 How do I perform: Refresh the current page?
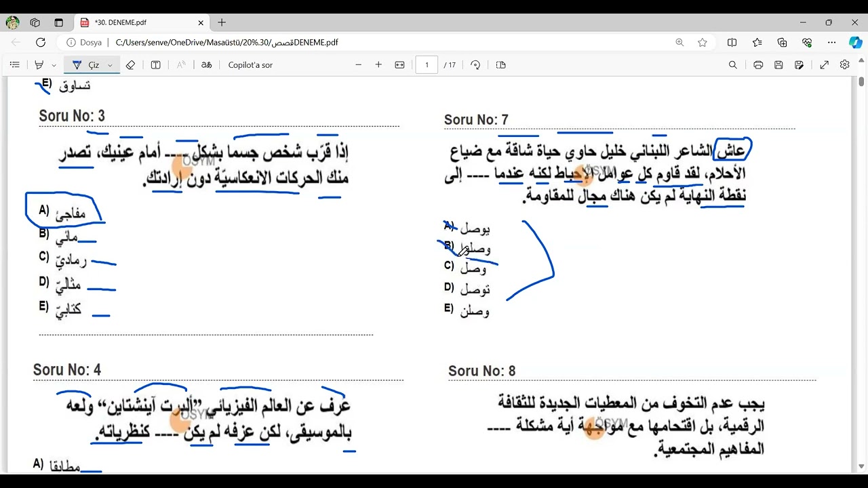[41, 42]
